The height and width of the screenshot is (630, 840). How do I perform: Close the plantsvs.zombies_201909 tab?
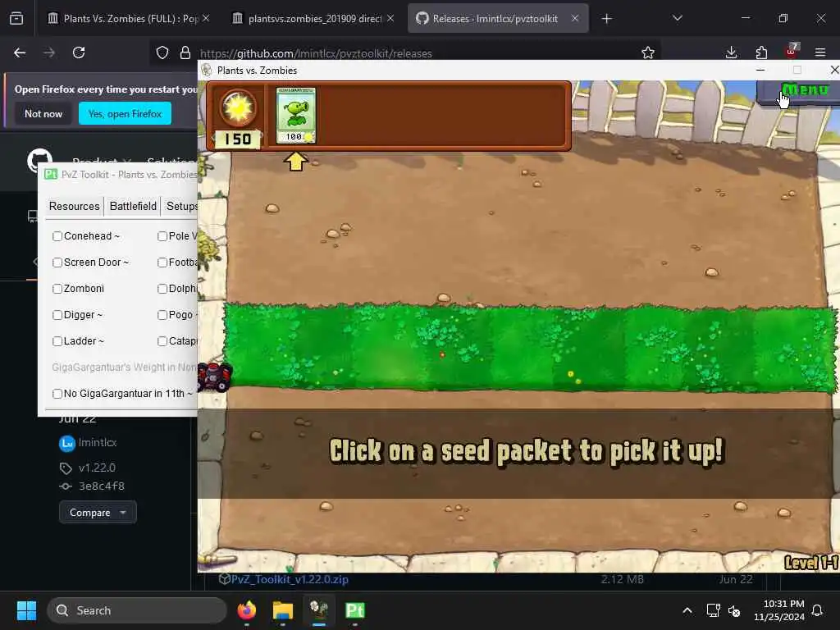tap(390, 18)
